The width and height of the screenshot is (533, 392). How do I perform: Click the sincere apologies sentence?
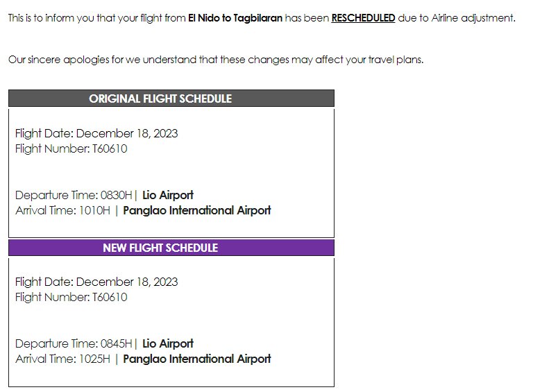(x=216, y=60)
